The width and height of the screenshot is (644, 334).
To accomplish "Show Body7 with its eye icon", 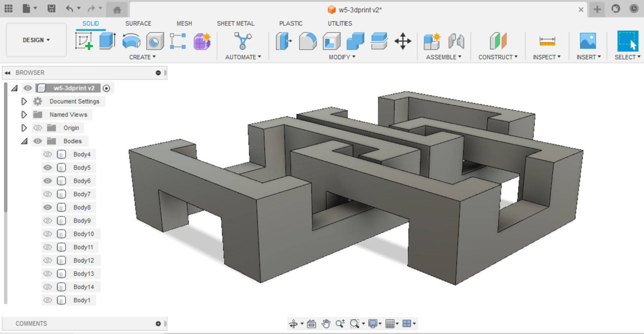I will pyautogui.click(x=47, y=194).
